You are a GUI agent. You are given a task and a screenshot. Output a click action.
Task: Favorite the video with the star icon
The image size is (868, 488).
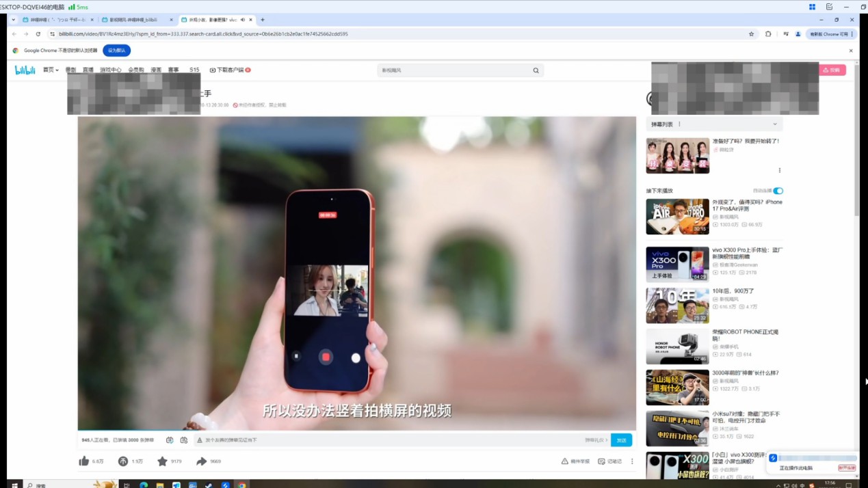click(162, 461)
